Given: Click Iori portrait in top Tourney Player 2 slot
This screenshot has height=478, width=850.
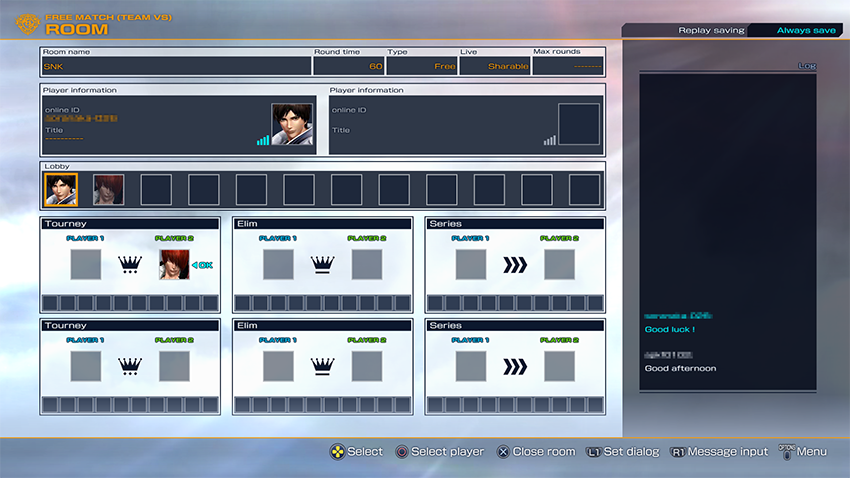Looking at the screenshot, I should coord(175,264).
